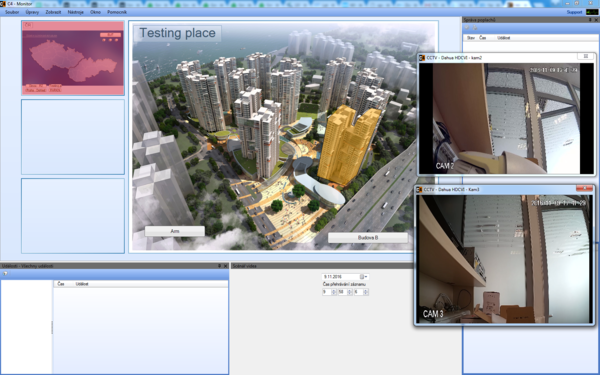Open the Soubor menu
The height and width of the screenshot is (375, 600).
[12, 12]
